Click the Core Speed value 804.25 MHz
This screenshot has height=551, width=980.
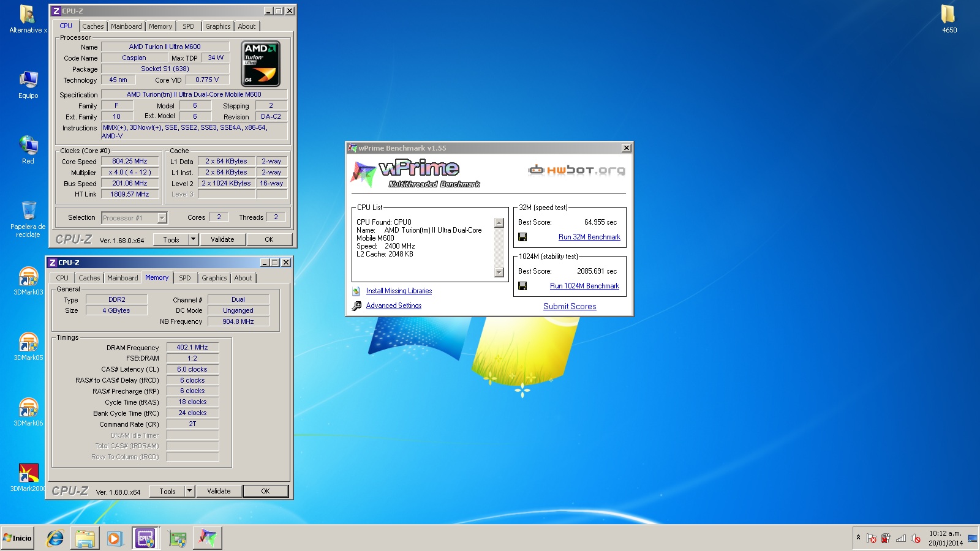pyautogui.click(x=130, y=162)
